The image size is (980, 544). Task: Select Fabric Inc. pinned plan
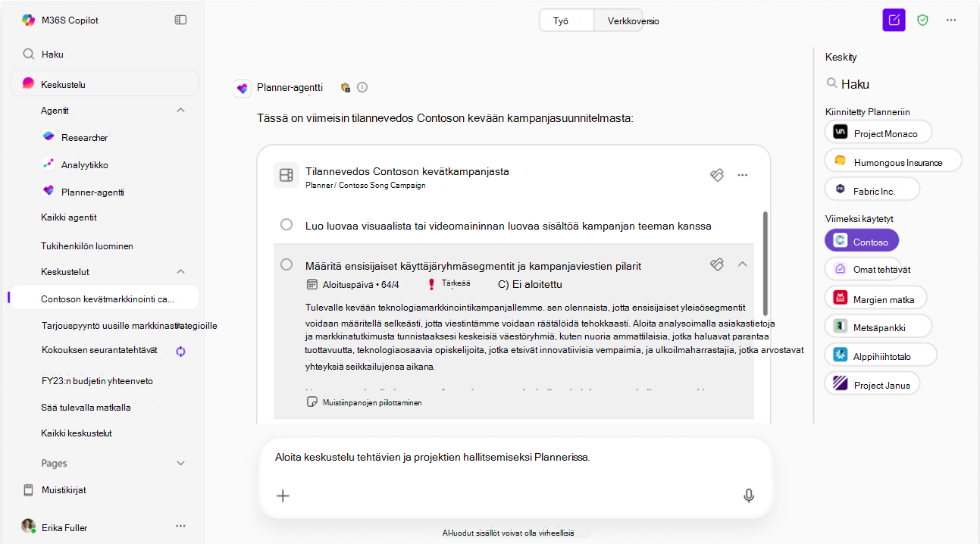872,189
